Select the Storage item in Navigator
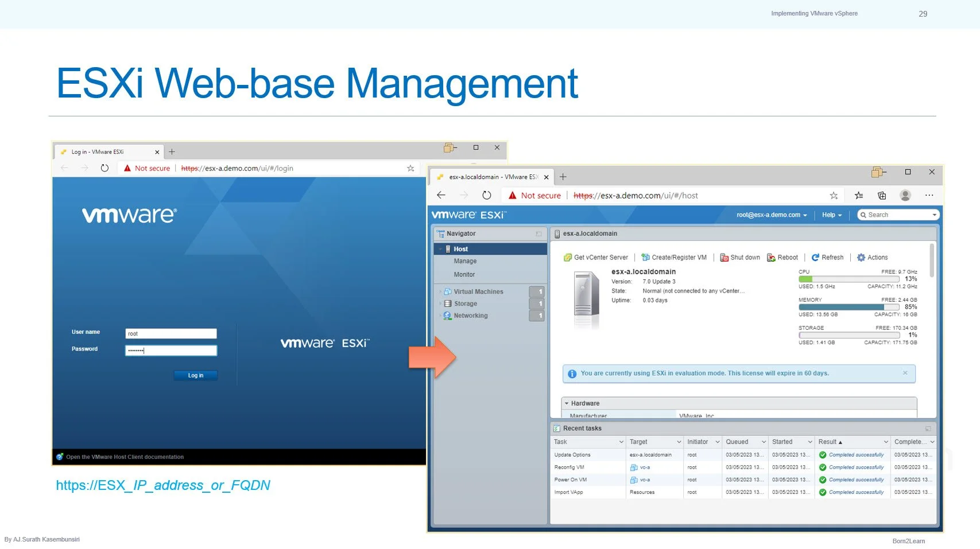The image size is (980, 549). point(464,303)
